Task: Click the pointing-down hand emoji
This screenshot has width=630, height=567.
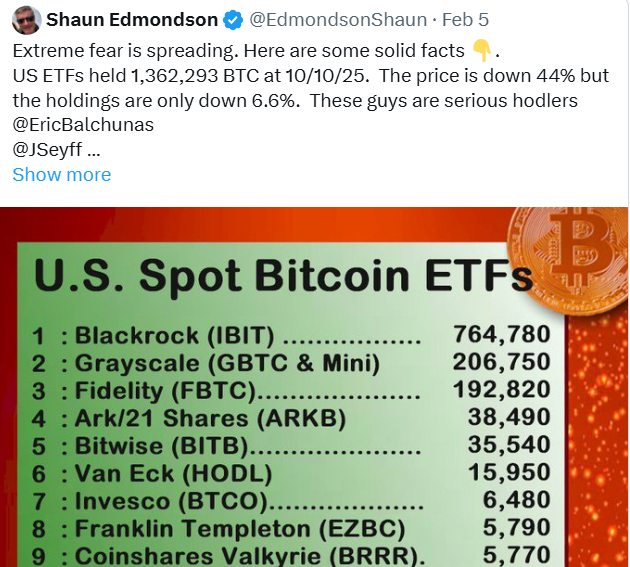Action: coord(483,50)
